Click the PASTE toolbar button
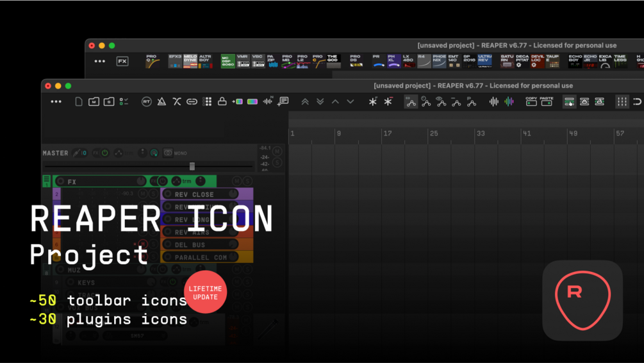The width and height of the screenshot is (644, 363). [x=546, y=101]
